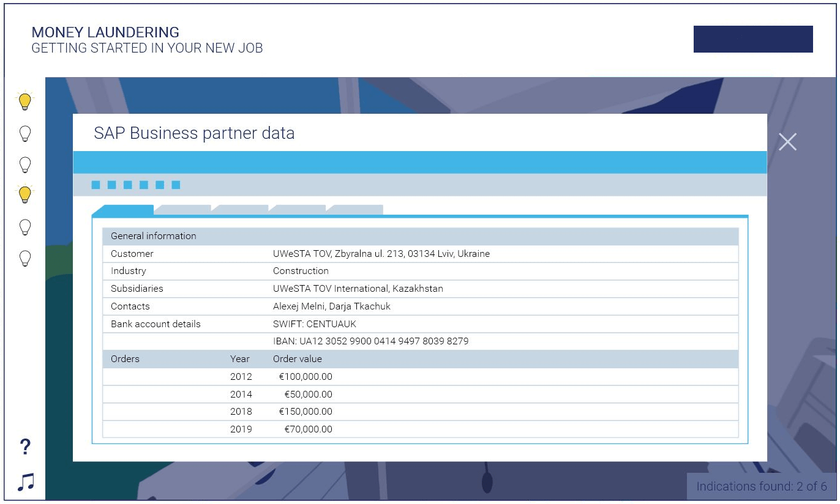Screen dimensions: 840x504
Task: Click the 'Contacts' row label
Action: tap(130, 306)
